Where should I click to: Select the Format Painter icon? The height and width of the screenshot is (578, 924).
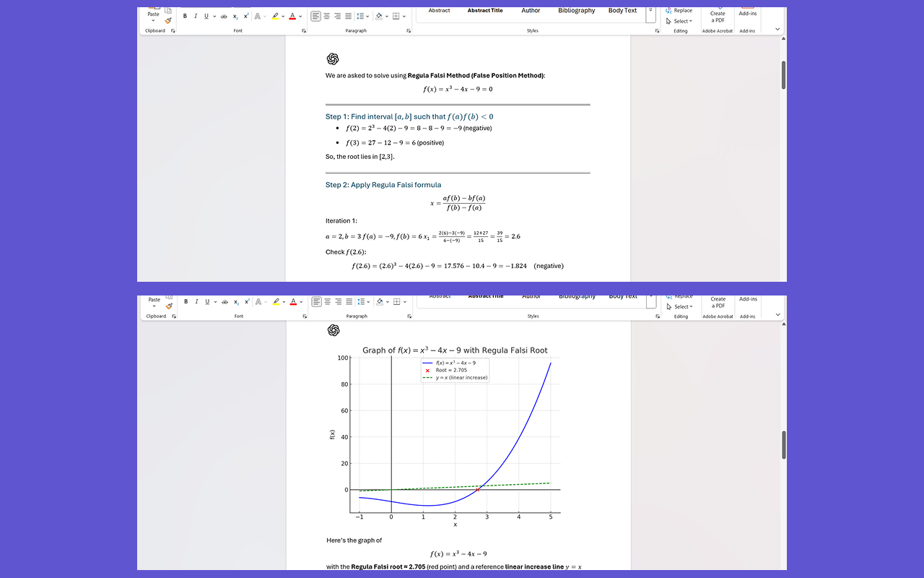coord(167,21)
